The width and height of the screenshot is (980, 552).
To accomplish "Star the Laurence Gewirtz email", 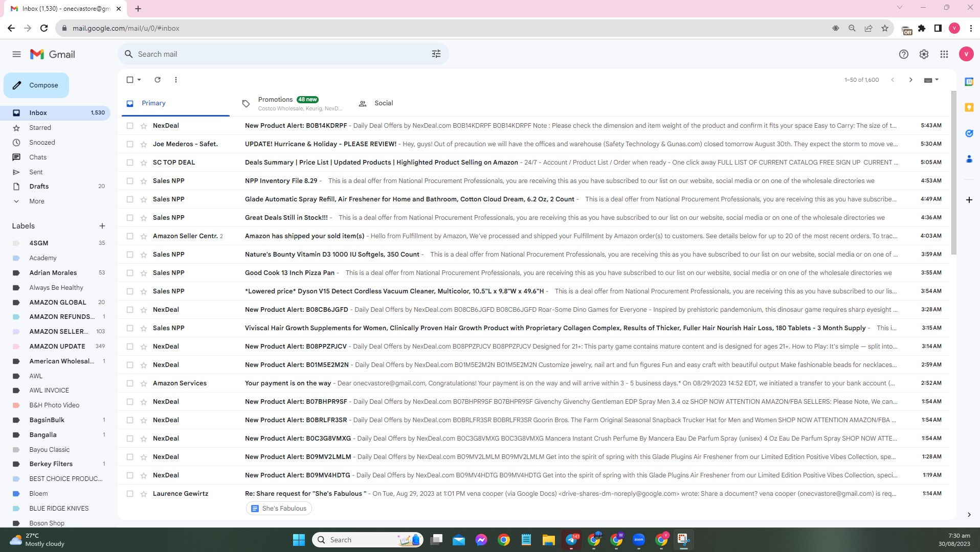I will click(144, 494).
